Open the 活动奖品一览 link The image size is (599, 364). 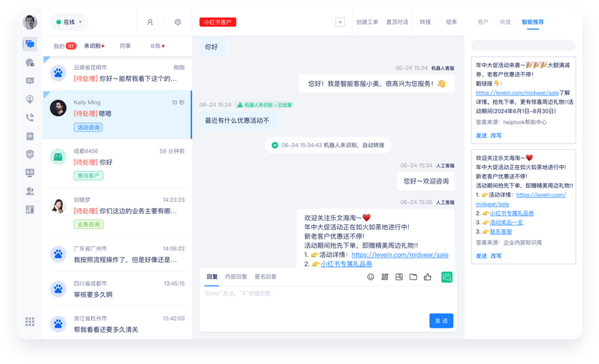point(506,223)
